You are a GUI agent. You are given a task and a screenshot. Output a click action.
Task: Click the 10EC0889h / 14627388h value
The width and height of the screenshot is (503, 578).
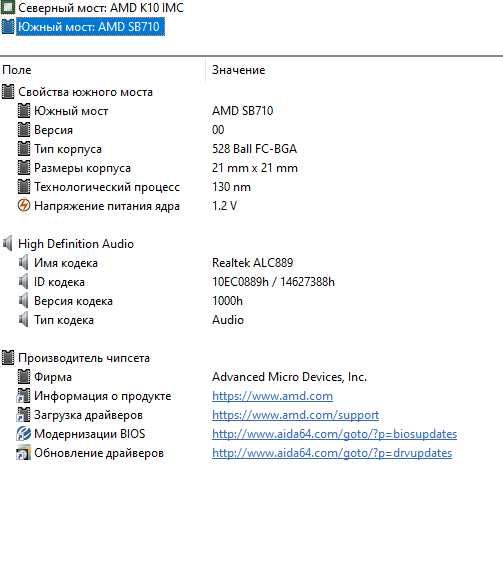click(273, 282)
